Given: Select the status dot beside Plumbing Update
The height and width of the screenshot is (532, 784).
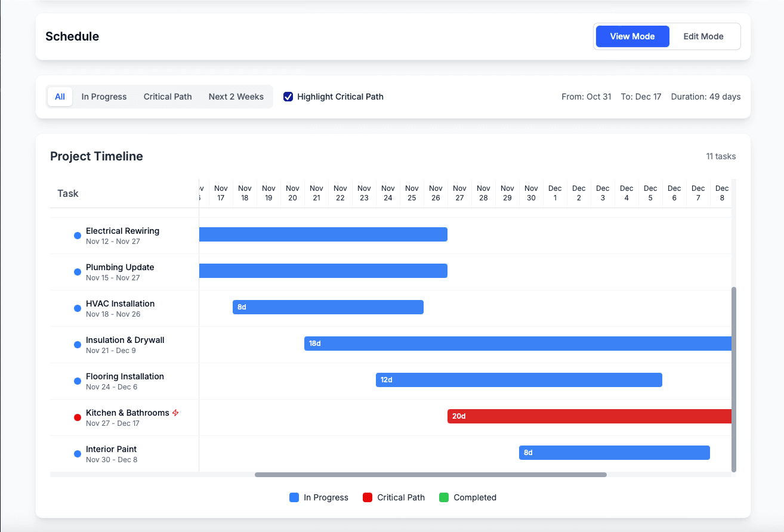Looking at the screenshot, I should point(77,272).
